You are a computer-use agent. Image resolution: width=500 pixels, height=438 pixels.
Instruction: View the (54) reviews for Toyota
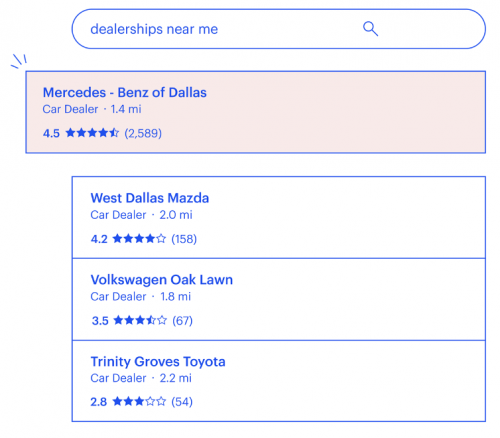pyautogui.click(x=182, y=402)
